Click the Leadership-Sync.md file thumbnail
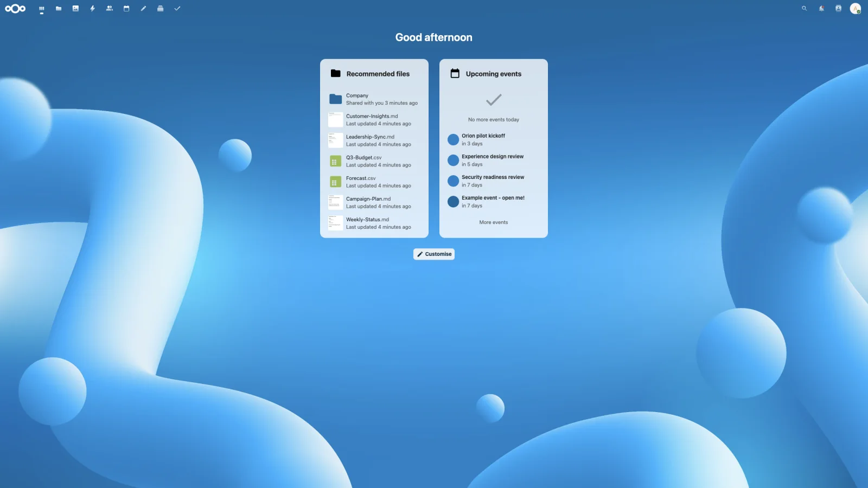Screen dimensions: 868x488 pyautogui.click(x=336, y=140)
